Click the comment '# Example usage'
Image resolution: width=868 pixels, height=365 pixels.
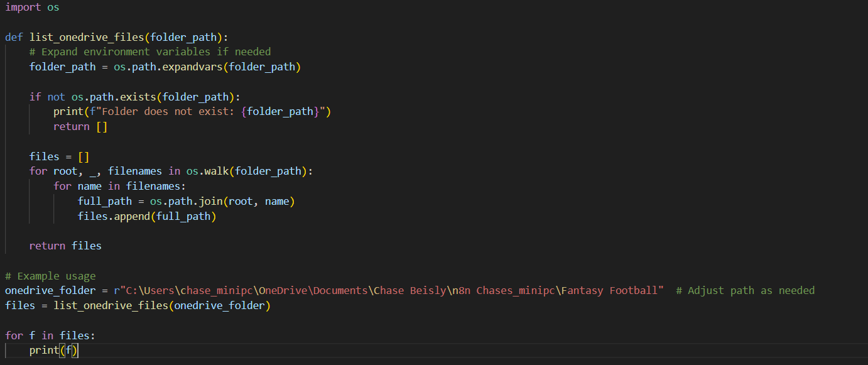(50, 276)
